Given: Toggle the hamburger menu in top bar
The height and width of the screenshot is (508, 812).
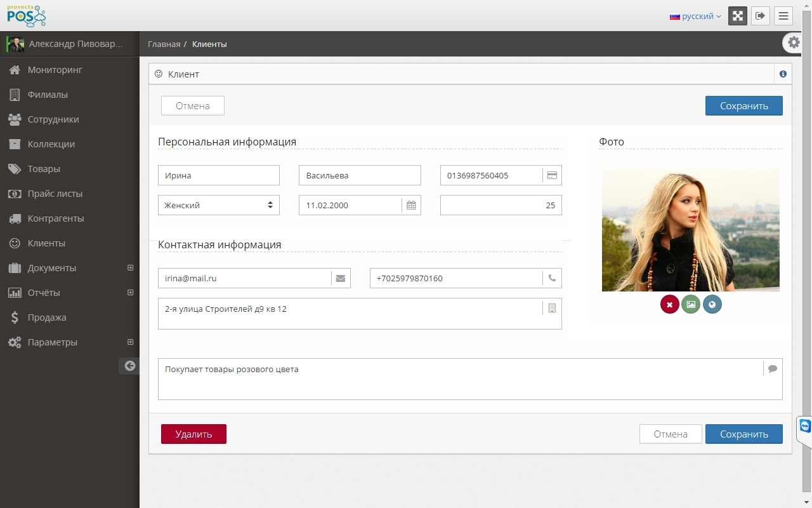Looking at the screenshot, I should 783,16.
